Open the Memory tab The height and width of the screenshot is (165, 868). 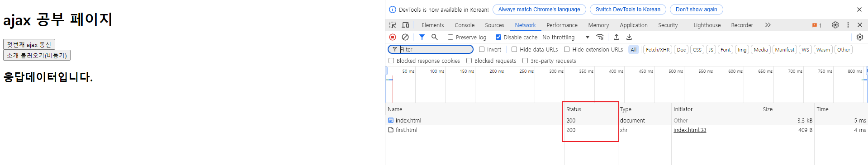598,25
